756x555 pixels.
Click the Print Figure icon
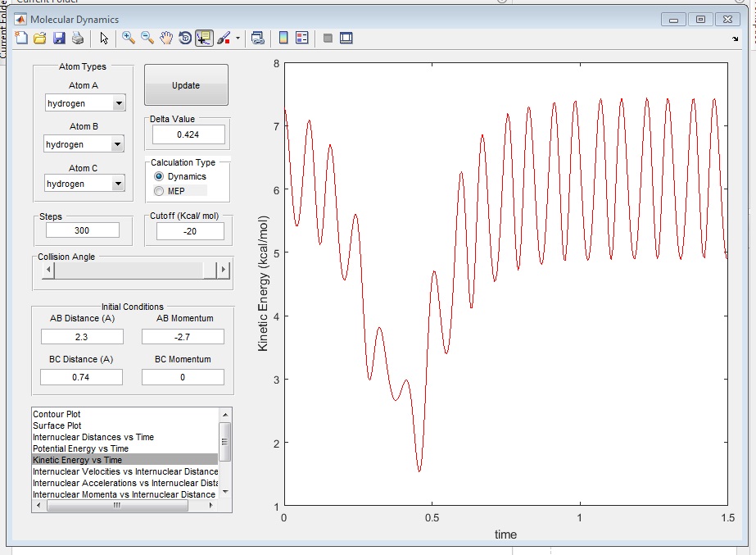77,38
